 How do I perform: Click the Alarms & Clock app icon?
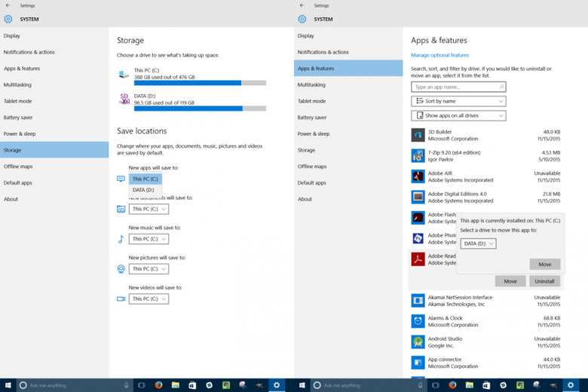(x=418, y=321)
